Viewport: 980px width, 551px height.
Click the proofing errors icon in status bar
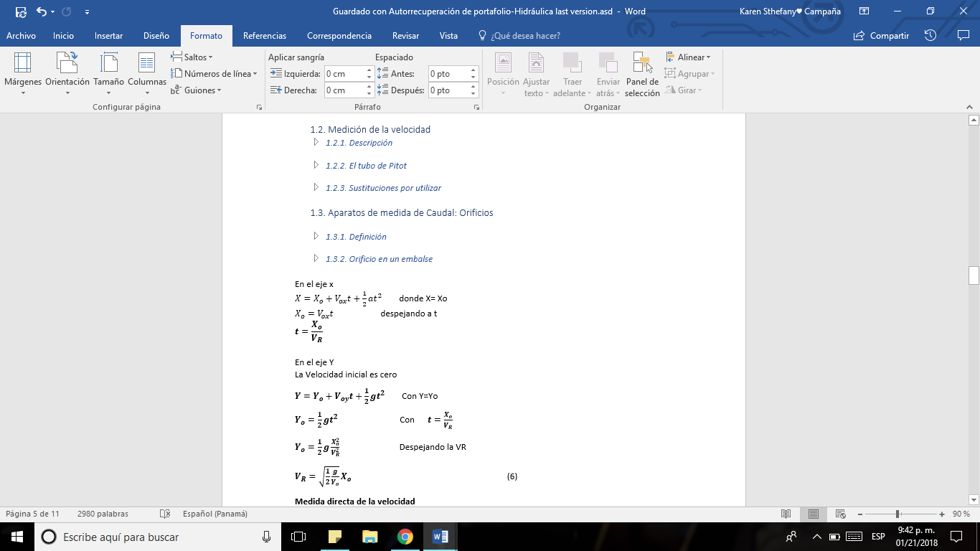(x=165, y=514)
